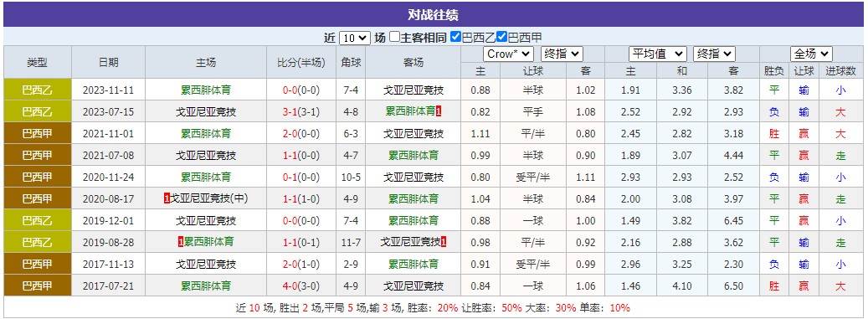Select the 巴西甲 league tag for 2021-11-01

(x=37, y=133)
